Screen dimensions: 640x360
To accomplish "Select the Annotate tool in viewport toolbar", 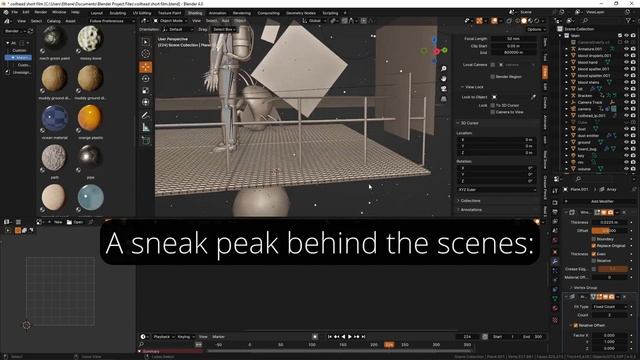I will click(146, 116).
